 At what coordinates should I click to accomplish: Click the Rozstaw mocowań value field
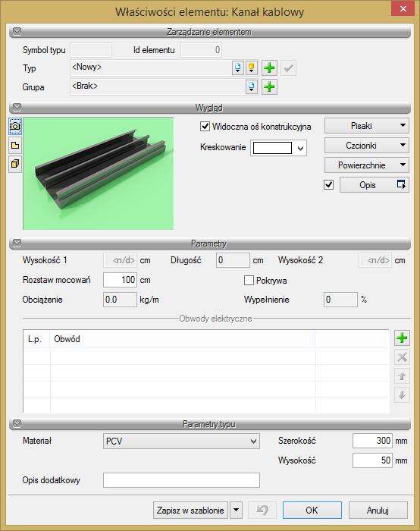coord(120,280)
